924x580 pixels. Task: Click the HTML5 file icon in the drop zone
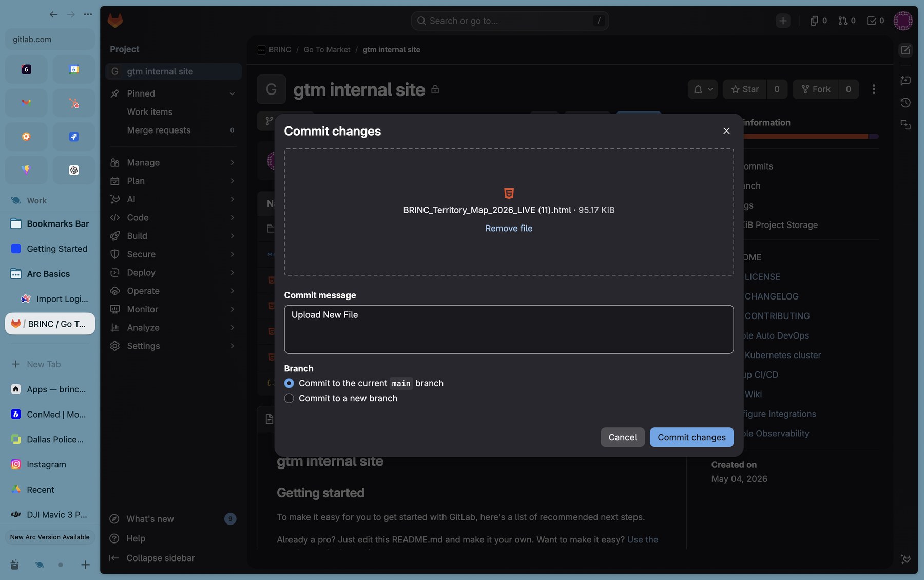click(x=509, y=193)
